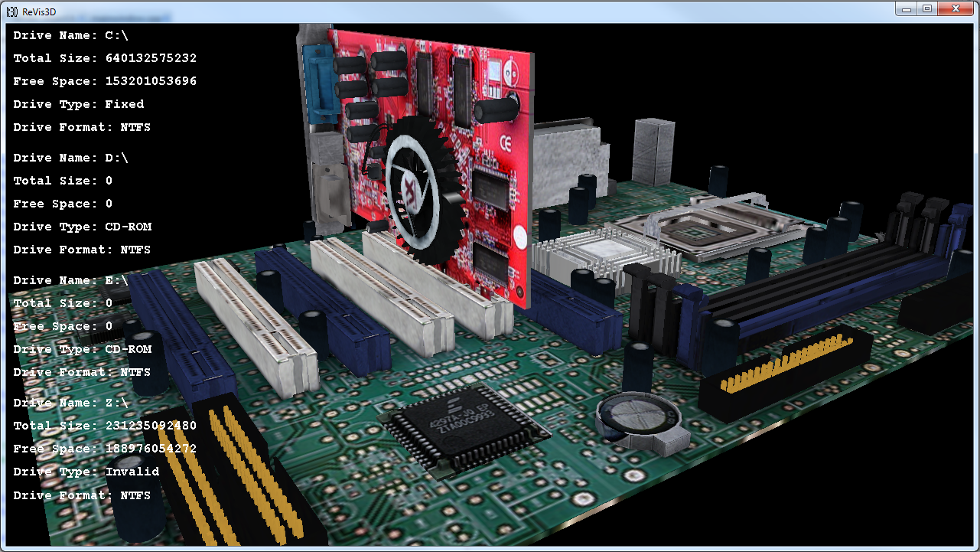
Task: Click 'Total Size: 640132575232'
Action: 105,58
